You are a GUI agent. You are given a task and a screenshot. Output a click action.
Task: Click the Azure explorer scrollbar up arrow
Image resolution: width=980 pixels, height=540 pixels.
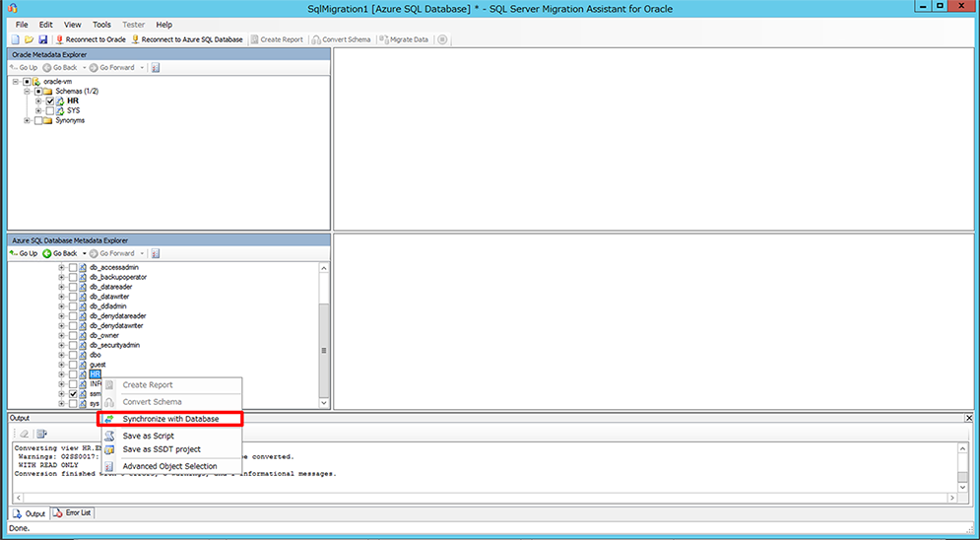click(x=324, y=267)
